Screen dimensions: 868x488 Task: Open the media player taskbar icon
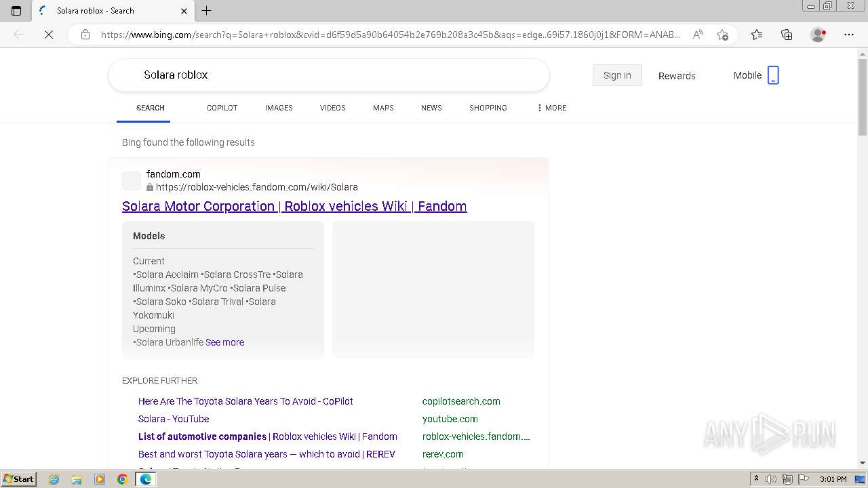click(x=100, y=479)
